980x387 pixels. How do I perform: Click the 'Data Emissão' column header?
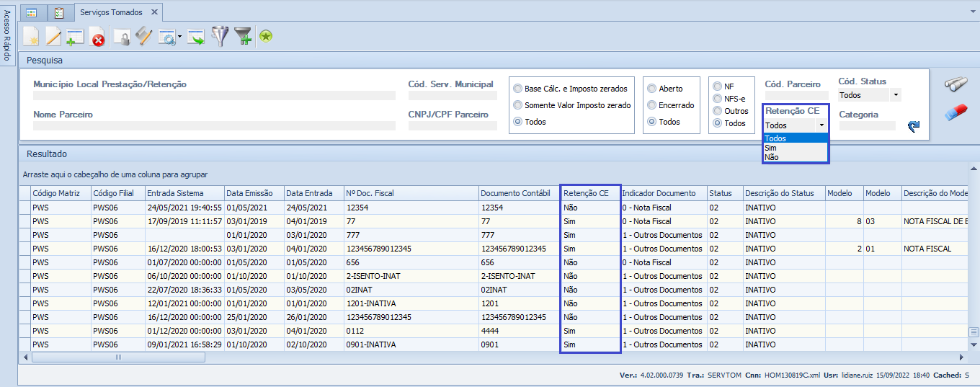point(249,193)
